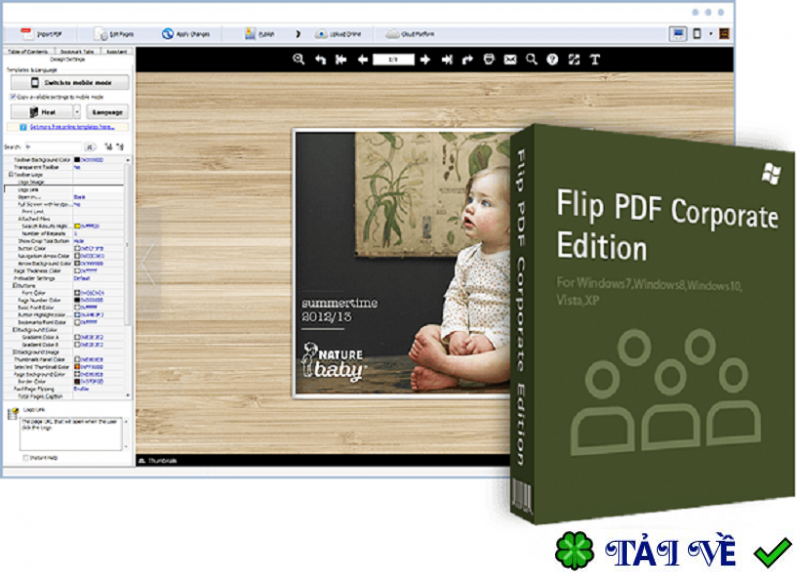Screen dimensions: 800x578
Task: Click the previous page arrow on flipbook side
Action: click(x=149, y=262)
